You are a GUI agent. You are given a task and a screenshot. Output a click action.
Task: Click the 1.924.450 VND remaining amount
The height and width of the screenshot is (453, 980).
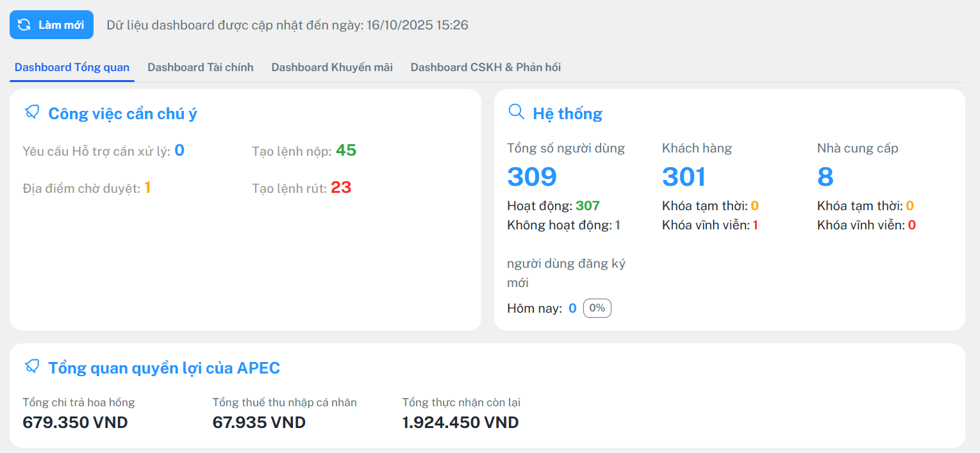pyautogui.click(x=460, y=422)
